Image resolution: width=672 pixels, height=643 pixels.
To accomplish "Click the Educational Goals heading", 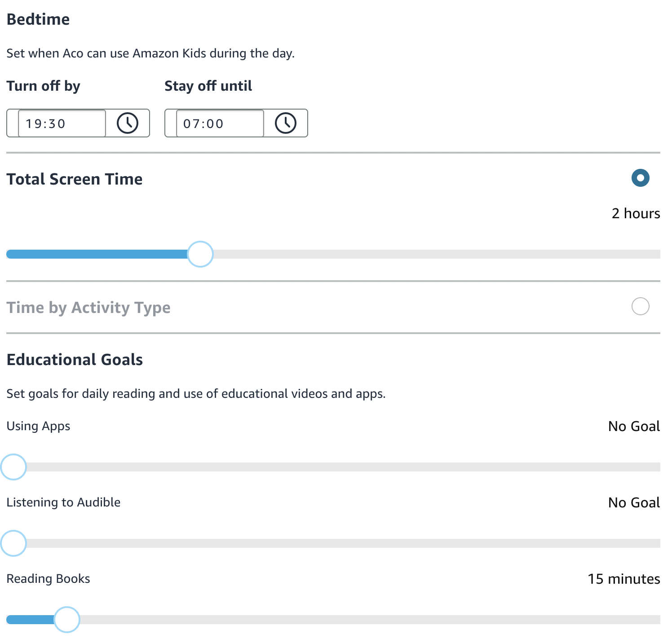I will [75, 360].
